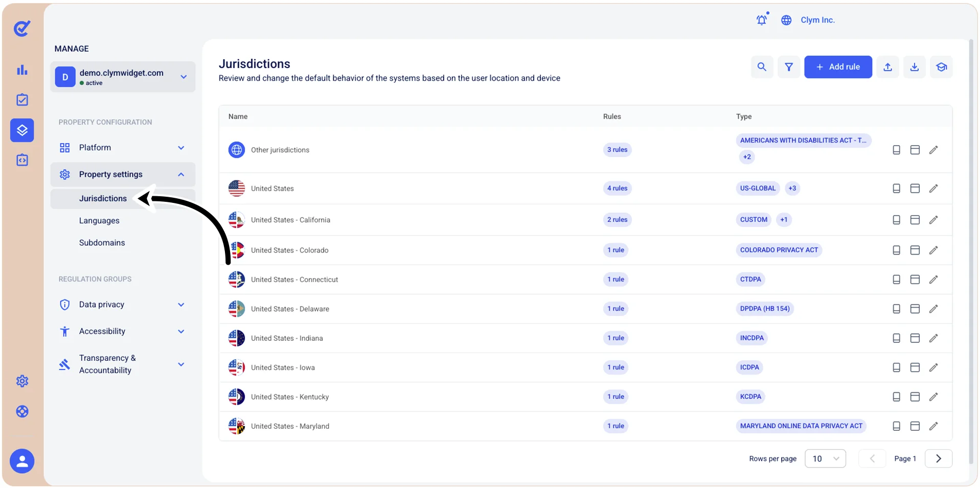Click the MARYLAND ONLINE DATA PRIVACY ACT tag
The height and width of the screenshot is (488, 980).
pos(801,426)
